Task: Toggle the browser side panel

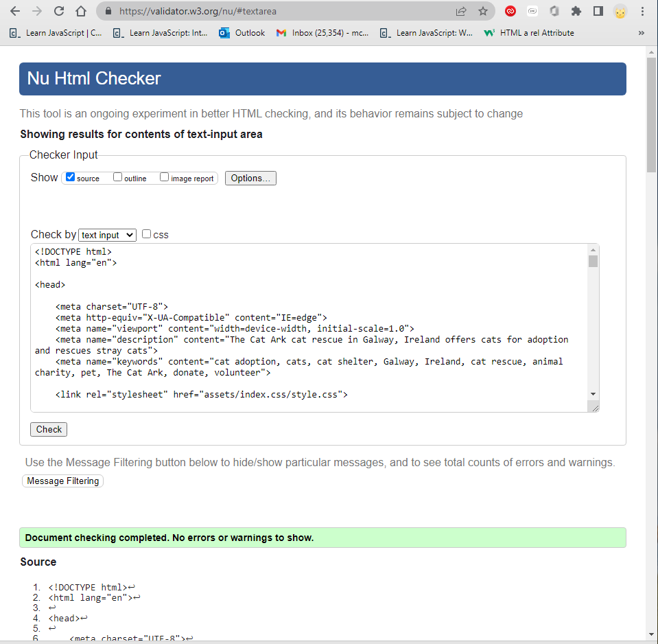Action: 598,12
